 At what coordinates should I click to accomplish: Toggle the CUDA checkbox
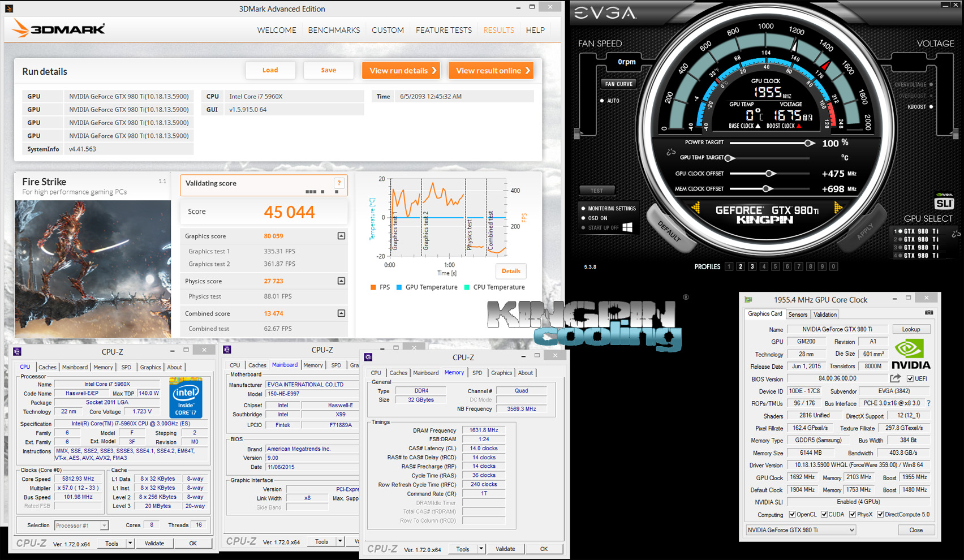824,514
